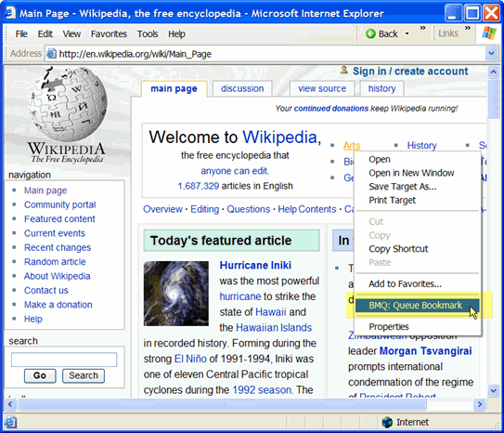The width and height of the screenshot is (504, 433).
Task: Expand toolbar chevron next to Back
Action: point(422,28)
